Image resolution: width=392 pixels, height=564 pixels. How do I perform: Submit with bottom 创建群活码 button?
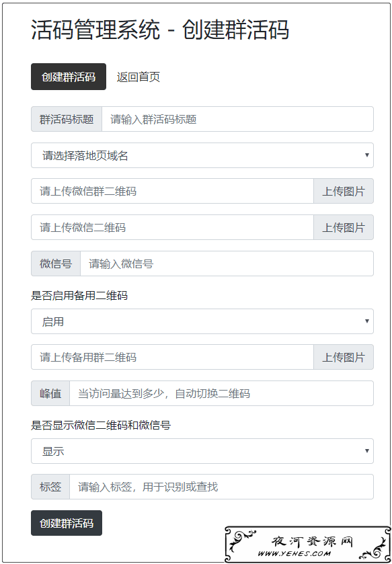pos(67,523)
